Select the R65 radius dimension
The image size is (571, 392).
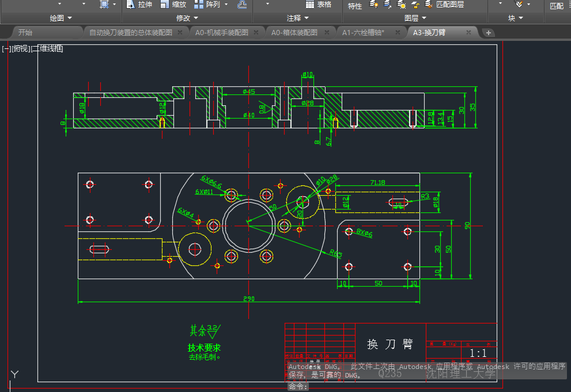pos(335,253)
